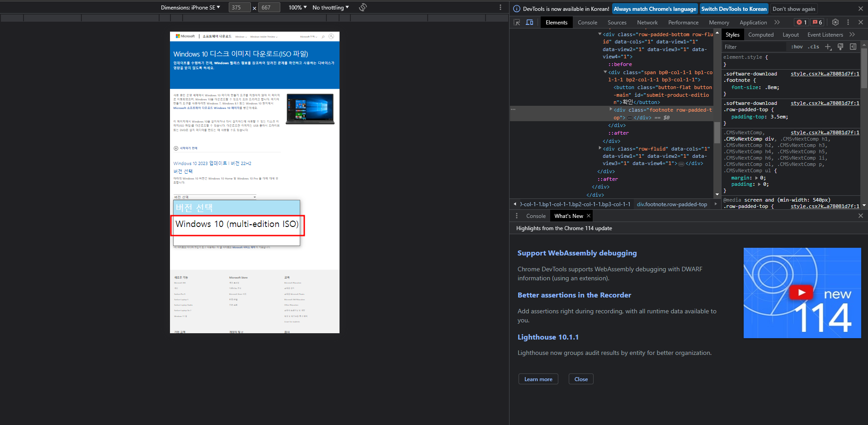Rotate the device viewport
868x425 pixels.
[363, 7]
